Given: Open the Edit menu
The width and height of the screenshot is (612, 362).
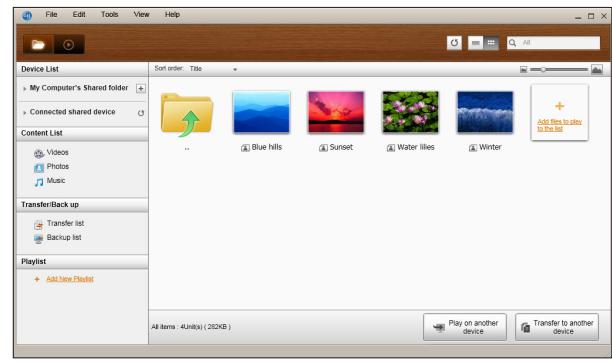Looking at the screenshot, I should (x=79, y=14).
